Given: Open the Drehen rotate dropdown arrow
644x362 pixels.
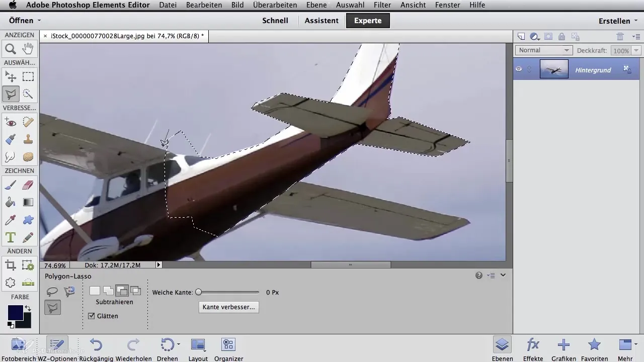Looking at the screenshot, I should tap(179, 344).
